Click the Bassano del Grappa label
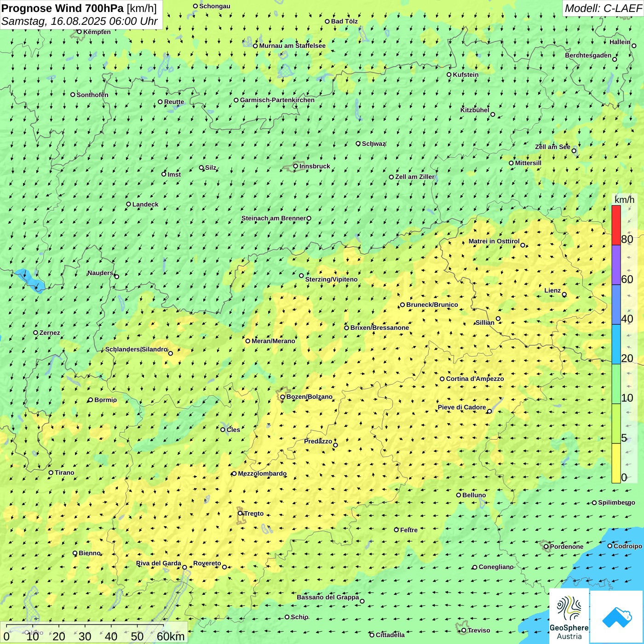 click(x=328, y=597)
